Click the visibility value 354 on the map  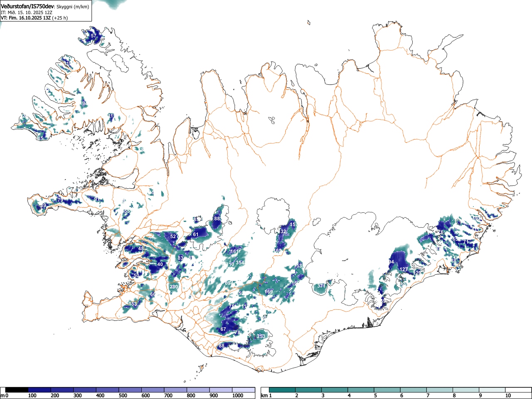pos(240,263)
